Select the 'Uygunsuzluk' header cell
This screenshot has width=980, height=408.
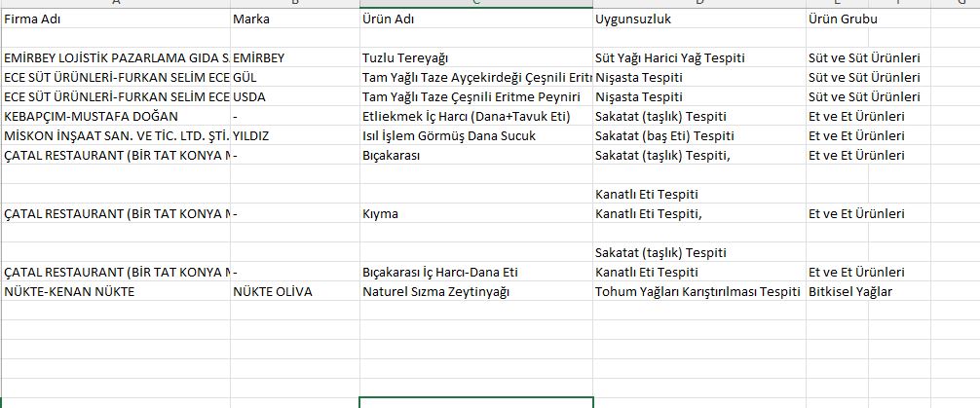(x=699, y=19)
